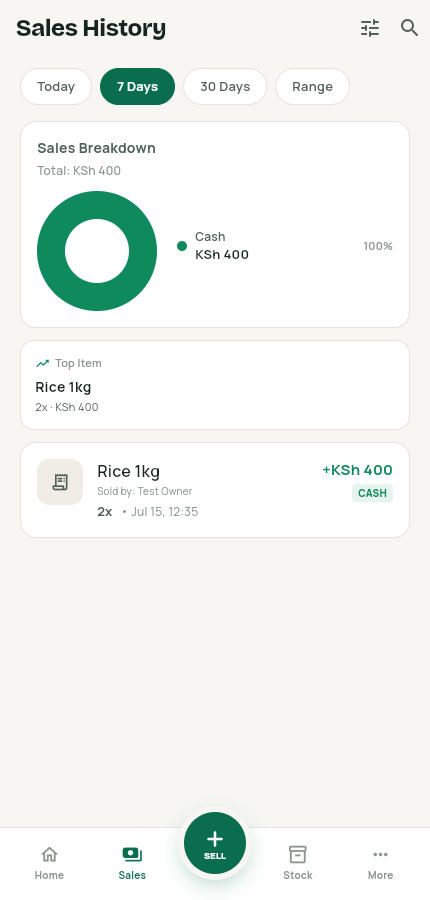Click the green Cash donut chart
The width and height of the screenshot is (430, 900).
[97, 251]
